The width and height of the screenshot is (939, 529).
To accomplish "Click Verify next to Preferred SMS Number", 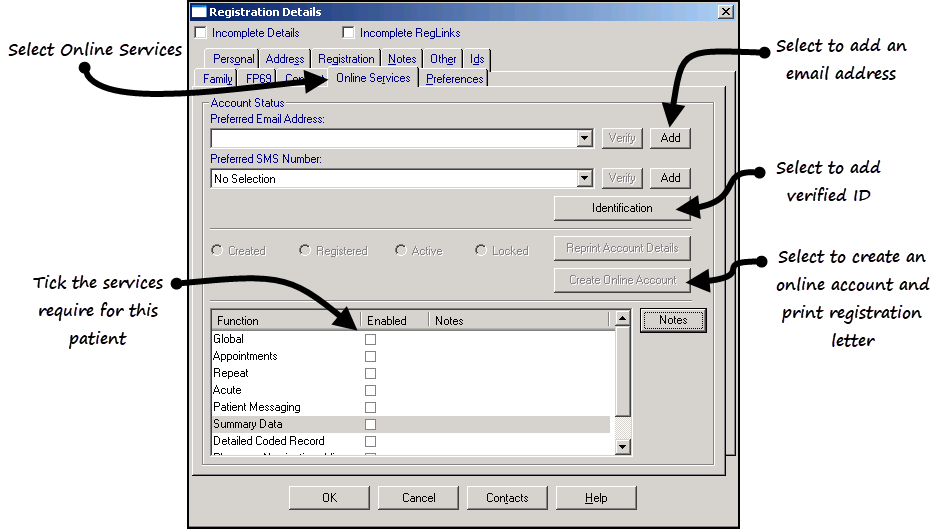I will click(x=622, y=178).
